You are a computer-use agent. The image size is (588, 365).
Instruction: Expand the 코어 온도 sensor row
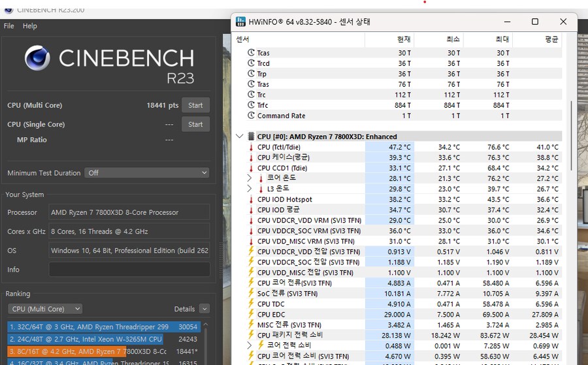249,178
